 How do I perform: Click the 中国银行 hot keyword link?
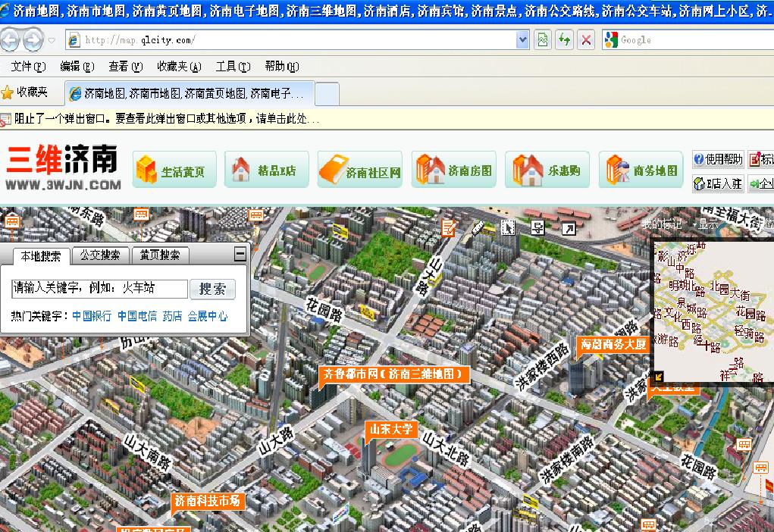[92, 316]
